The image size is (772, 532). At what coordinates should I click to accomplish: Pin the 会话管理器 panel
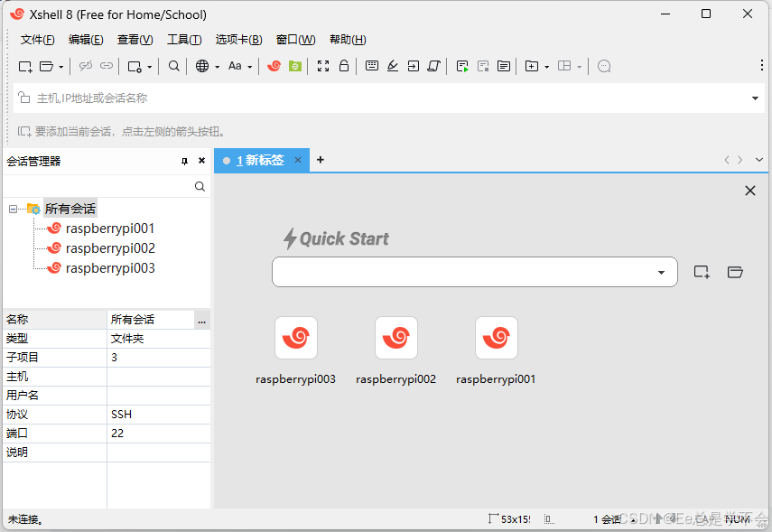coord(184,161)
